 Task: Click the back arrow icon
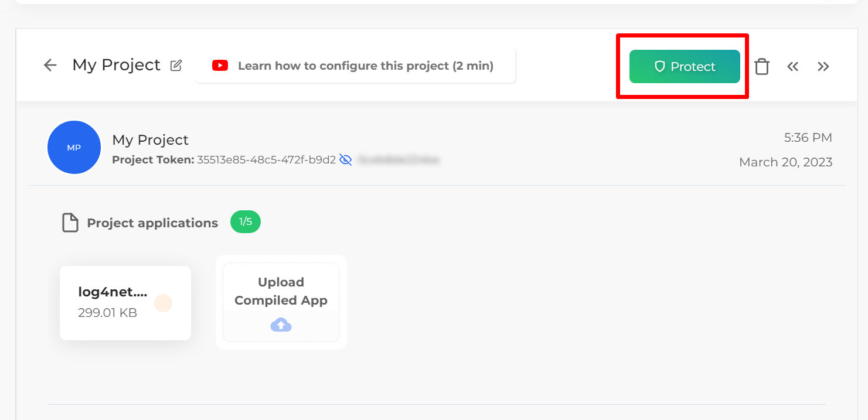click(x=50, y=65)
